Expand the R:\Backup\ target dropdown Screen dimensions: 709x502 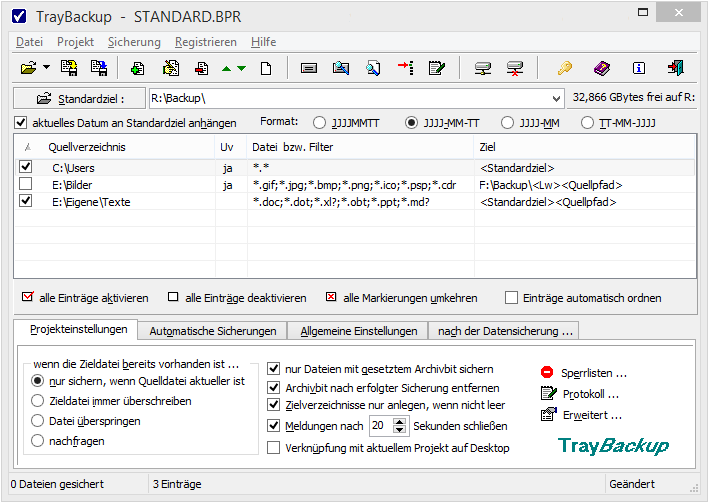pos(556,98)
